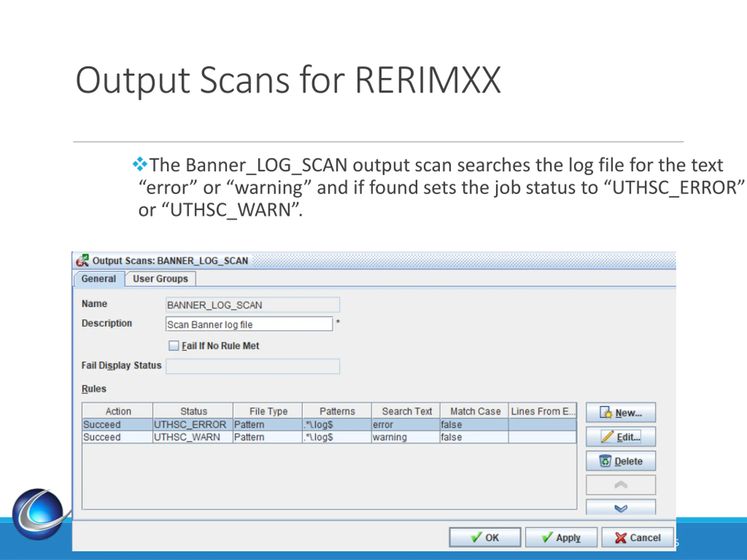Viewport: 747px width, 560px height.
Task: Click the Search Text column header
Action: [x=406, y=411]
